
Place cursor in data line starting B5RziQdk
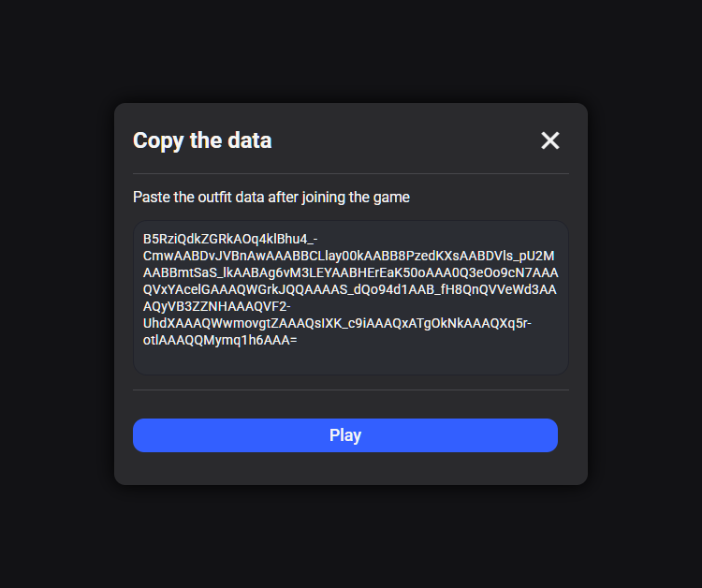coord(230,239)
